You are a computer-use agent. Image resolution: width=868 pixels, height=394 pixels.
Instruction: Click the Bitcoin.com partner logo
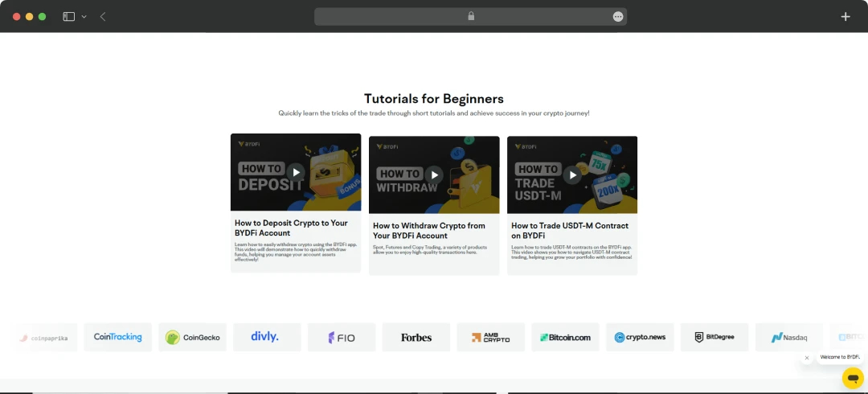click(565, 337)
